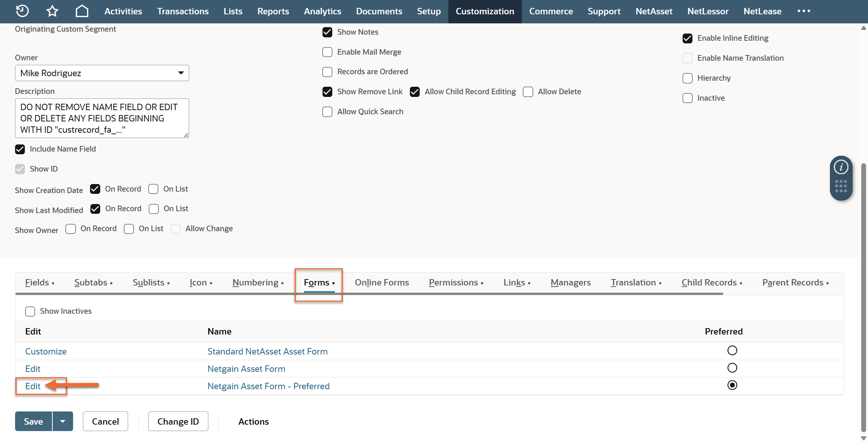Go to the Home icon

tap(82, 11)
